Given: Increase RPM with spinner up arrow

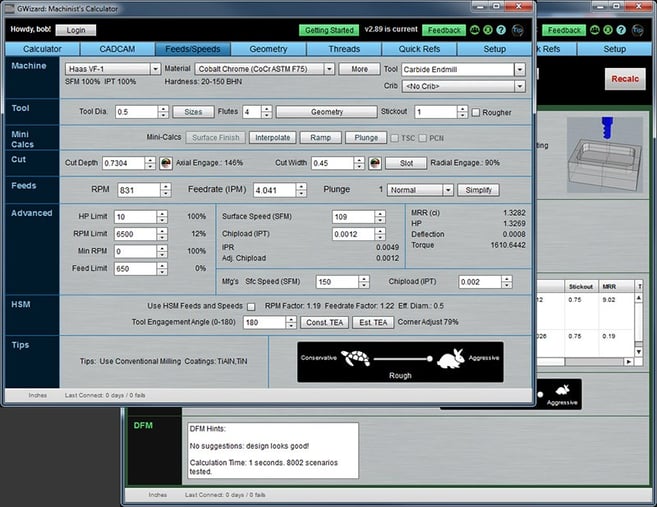Looking at the screenshot, I should [x=166, y=187].
